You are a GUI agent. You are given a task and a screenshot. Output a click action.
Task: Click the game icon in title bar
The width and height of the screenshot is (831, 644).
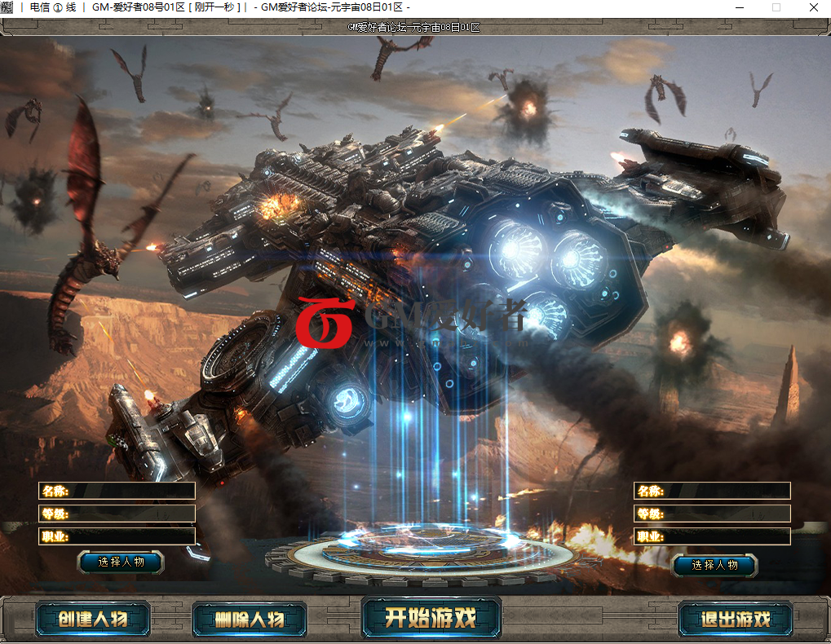(x=7, y=7)
